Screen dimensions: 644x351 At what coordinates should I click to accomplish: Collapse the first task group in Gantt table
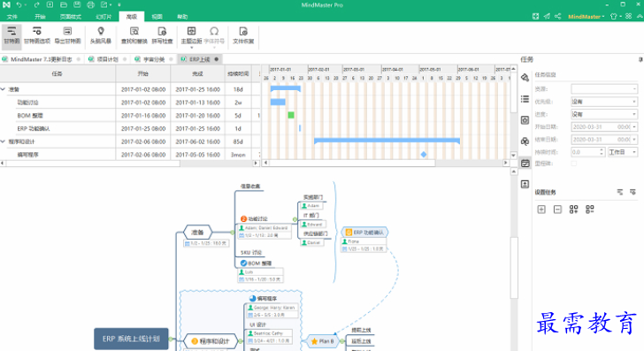click(x=4, y=89)
